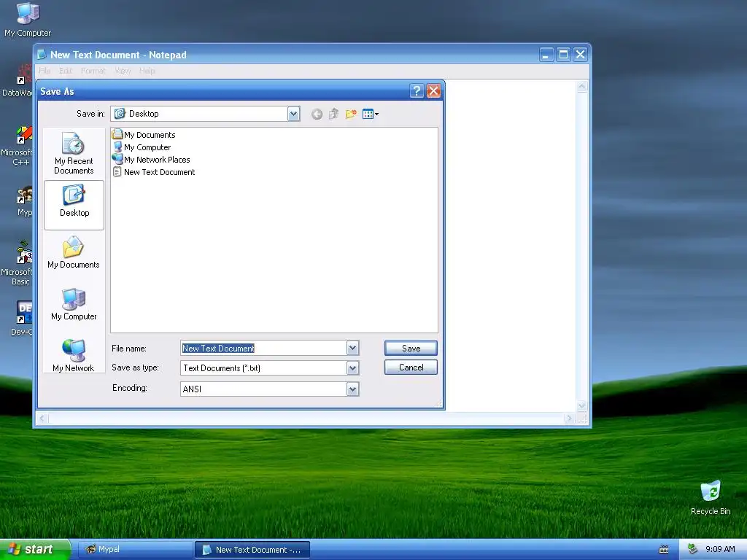Open the Notepad View menu

[x=123, y=71]
